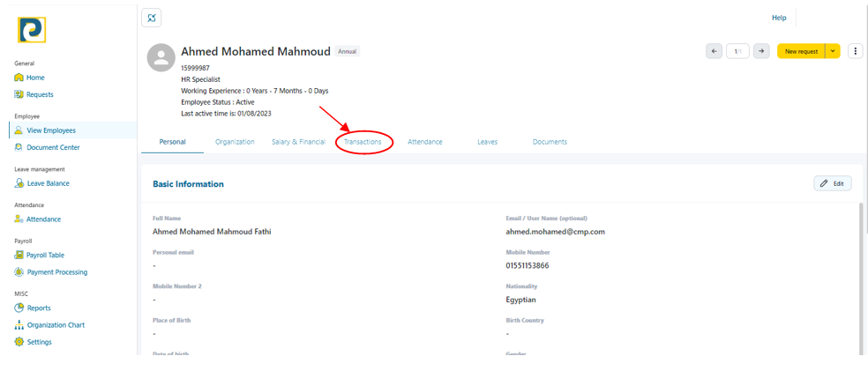Open Payment Processing icon in sidebar

click(x=19, y=272)
